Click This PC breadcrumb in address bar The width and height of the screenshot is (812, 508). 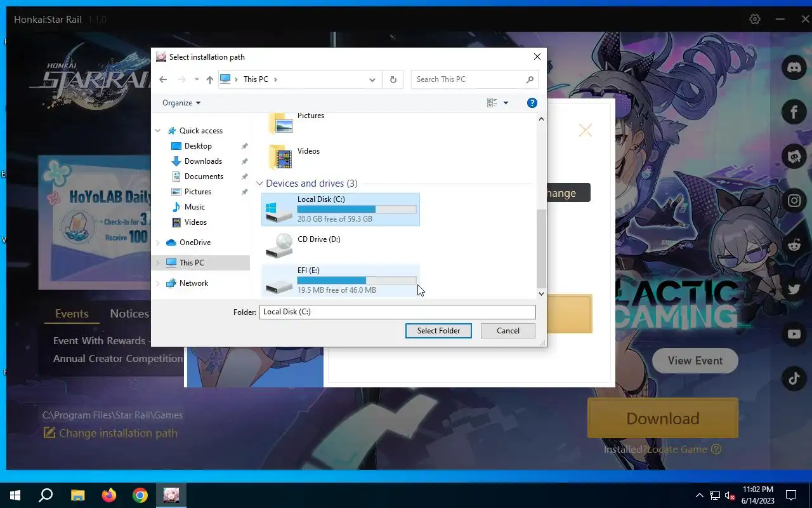coord(256,79)
